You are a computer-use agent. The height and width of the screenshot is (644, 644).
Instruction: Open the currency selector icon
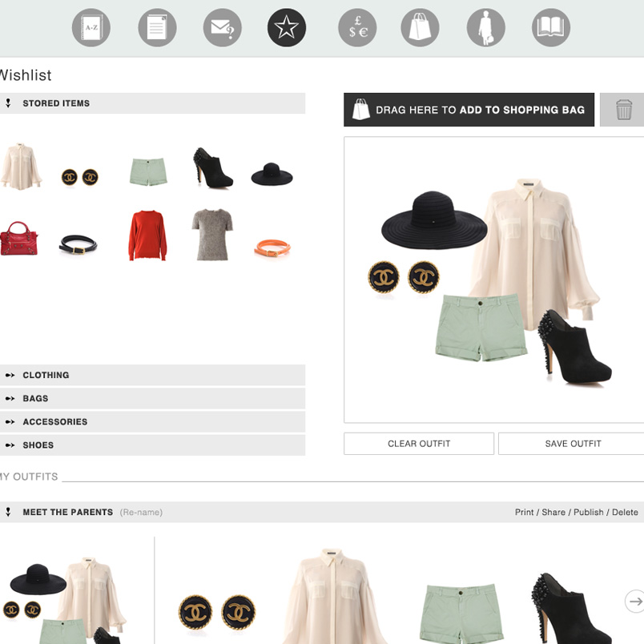[x=357, y=28]
